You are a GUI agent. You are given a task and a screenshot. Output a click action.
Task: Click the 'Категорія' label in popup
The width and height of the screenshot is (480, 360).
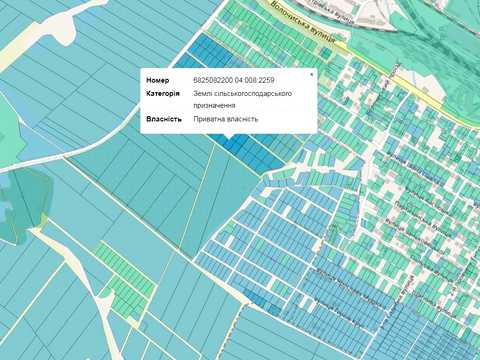(163, 93)
